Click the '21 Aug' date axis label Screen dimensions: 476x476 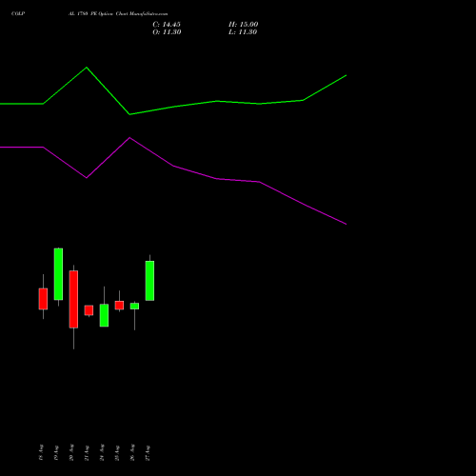point(87,452)
